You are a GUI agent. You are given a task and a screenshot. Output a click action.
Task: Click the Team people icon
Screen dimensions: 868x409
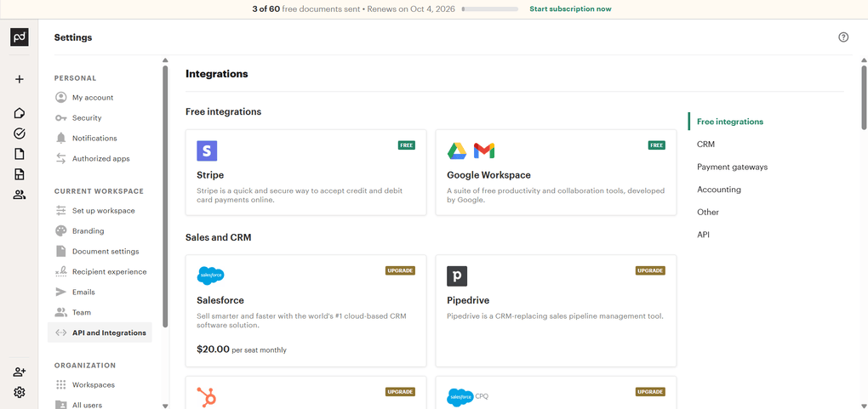pyautogui.click(x=61, y=313)
